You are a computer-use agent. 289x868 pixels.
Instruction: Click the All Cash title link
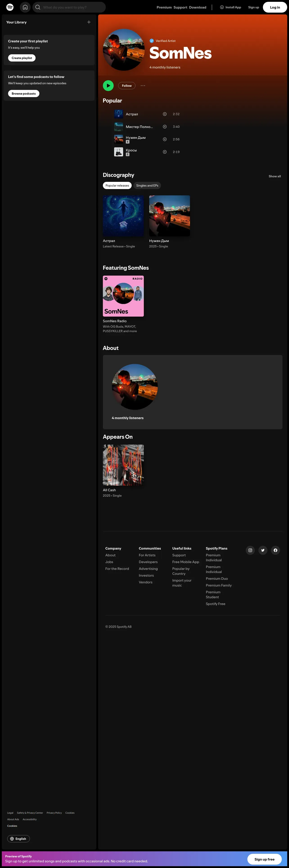[109, 490]
